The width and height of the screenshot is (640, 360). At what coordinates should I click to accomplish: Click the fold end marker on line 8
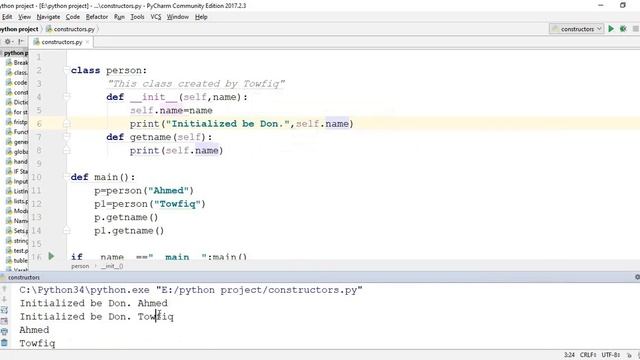click(67, 151)
